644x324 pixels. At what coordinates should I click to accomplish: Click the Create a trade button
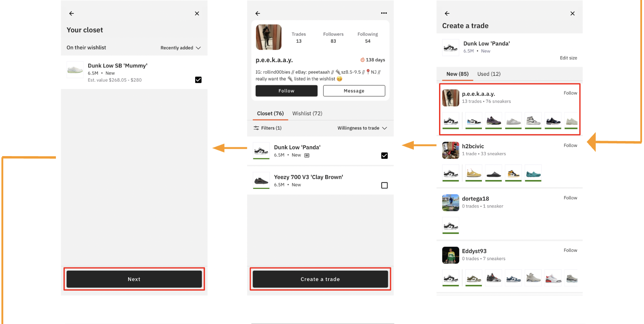[320, 279]
